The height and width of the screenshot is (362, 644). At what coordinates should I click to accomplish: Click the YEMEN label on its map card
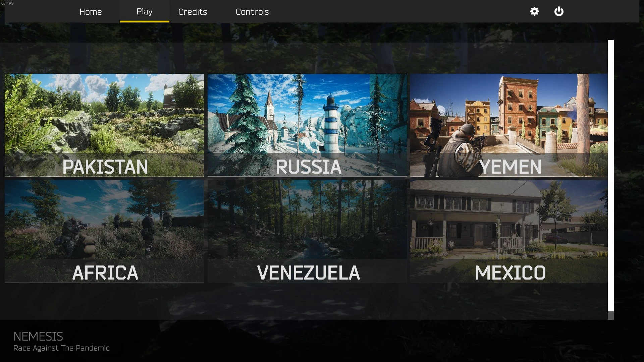[x=511, y=167]
